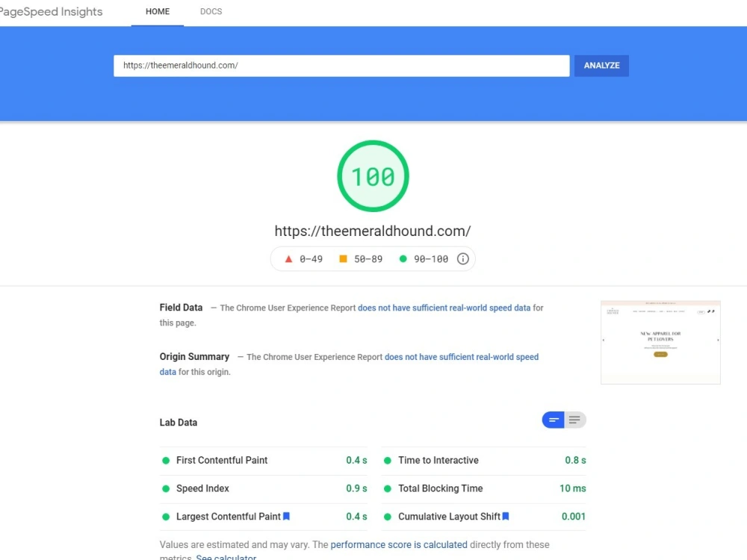Click the 100 performance score gauge
Image resolution: width=747 pixels, height=560 pixels.
coord(373,176)
